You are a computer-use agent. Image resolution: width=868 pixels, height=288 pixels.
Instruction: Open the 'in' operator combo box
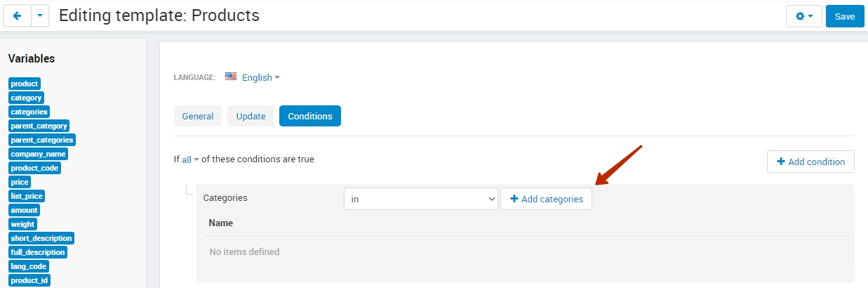tap(421, 199)
